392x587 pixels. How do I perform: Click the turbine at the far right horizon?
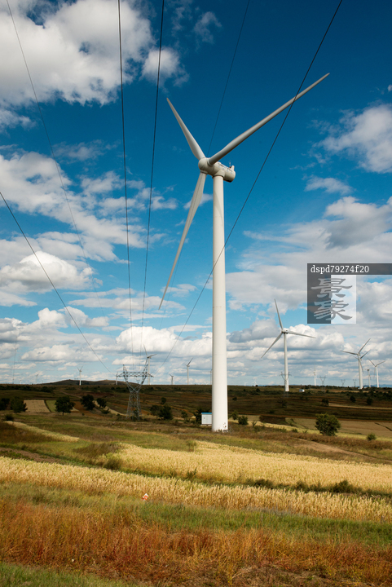coord(377,373)
